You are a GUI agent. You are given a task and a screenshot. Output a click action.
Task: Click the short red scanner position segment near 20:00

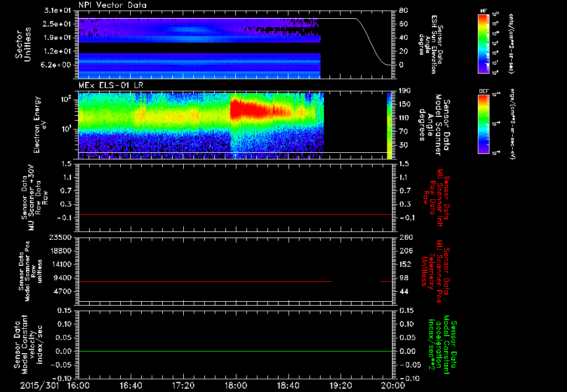[386, 281]
